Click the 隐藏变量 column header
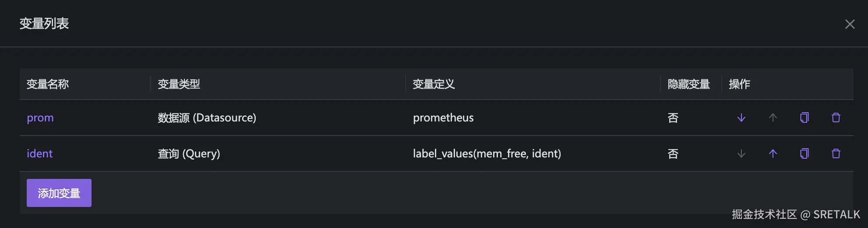Image resolution: width=868 pixels, height=228 pixels. [688, 84]
